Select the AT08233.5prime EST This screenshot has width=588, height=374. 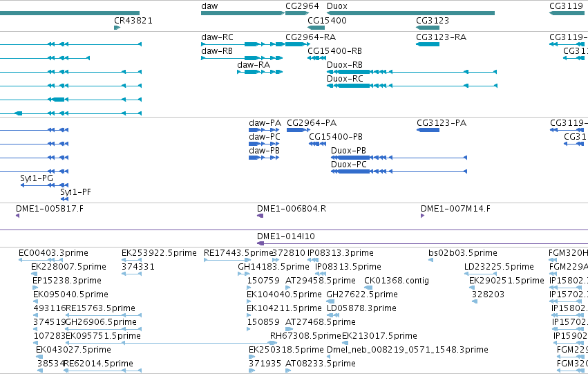(x=288, y=371)
